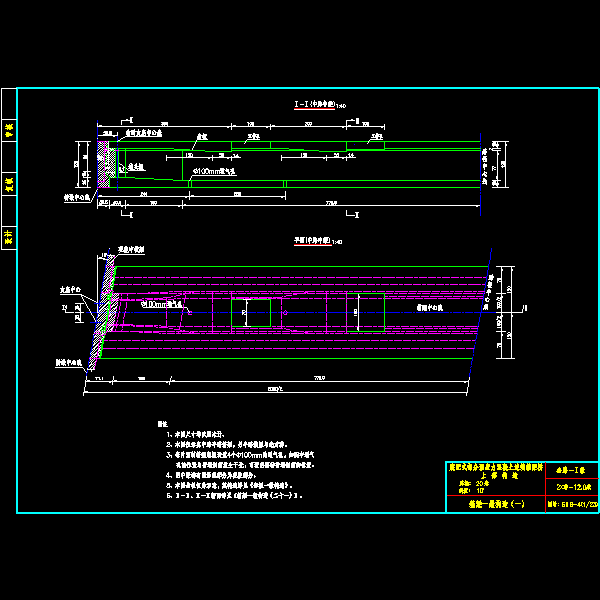
Task: Click note line 1 in the notes list
Action: coord(196,434)
